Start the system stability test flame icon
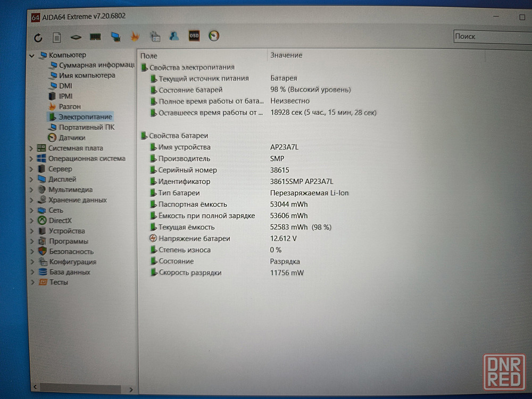 [135, 36]
